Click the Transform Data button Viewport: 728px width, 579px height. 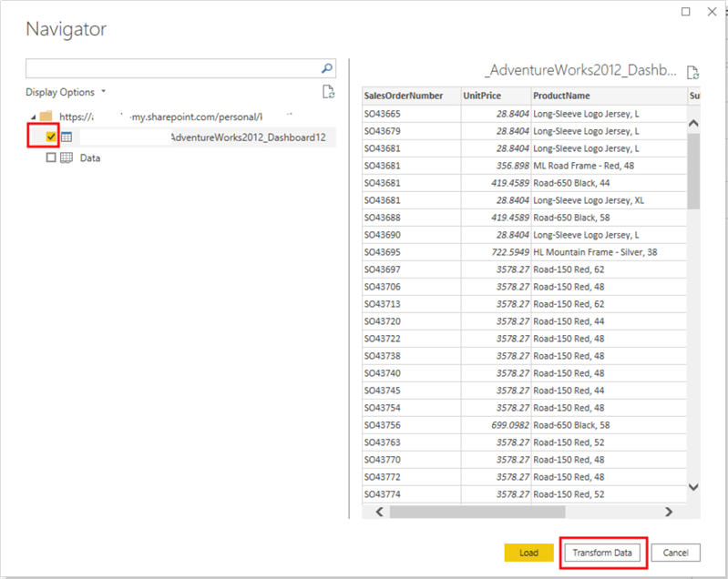click(x=603, y=553)
